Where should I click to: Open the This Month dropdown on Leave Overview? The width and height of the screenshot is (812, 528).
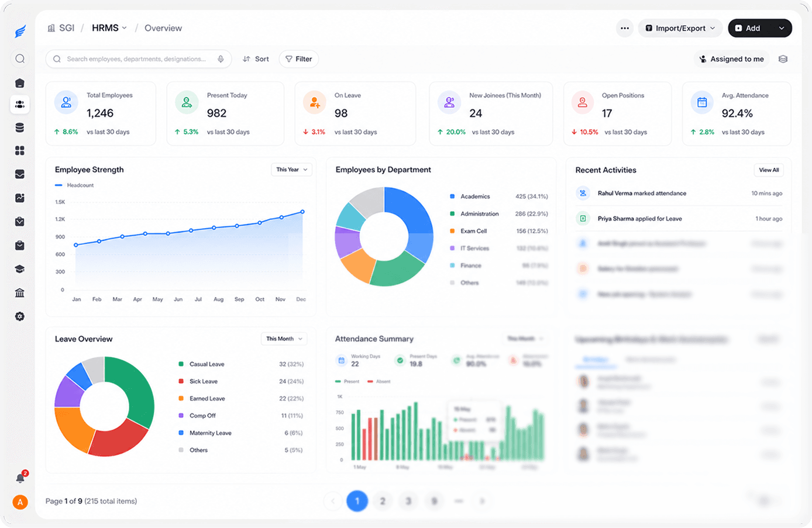(284, 339)
